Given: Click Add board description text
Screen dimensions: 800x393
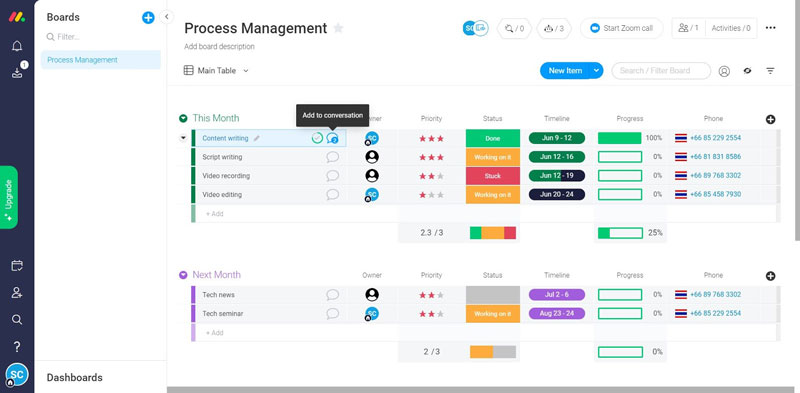Looking at the screenshot, I should click(x=219, y=46).
